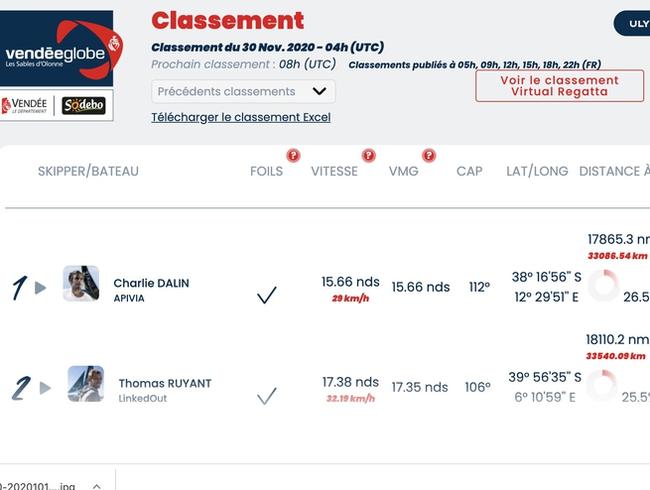Expand Thomas Ruyant's row with the arrow
This screenshot has width=650, height=490.
45,388
